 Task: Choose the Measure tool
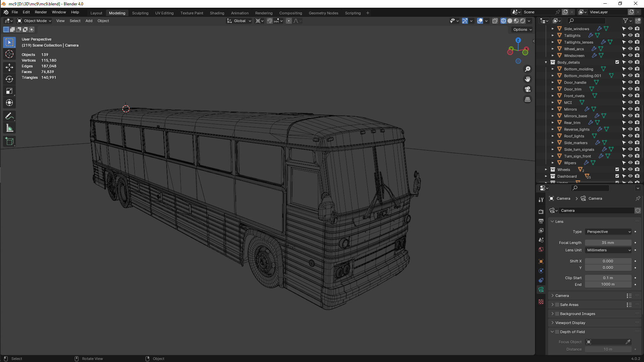9,128
